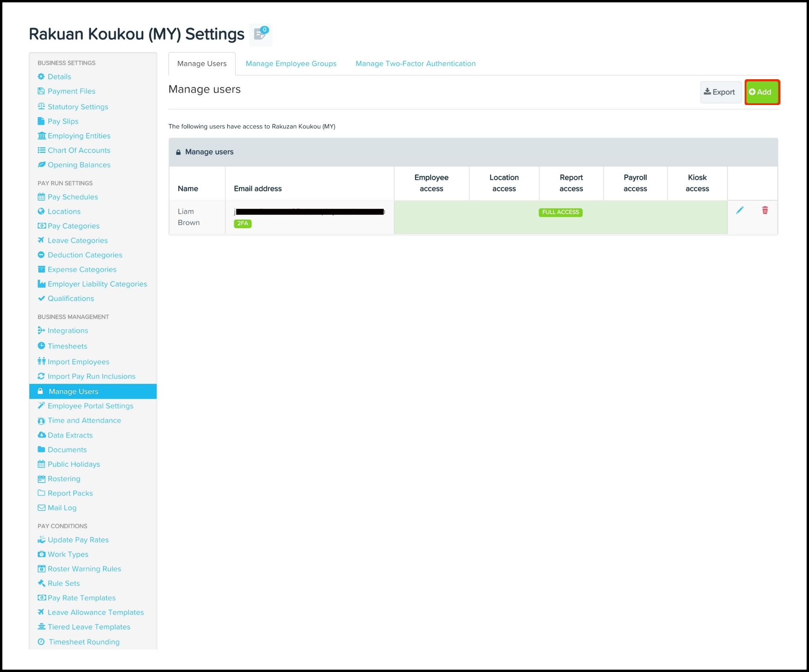Click the envelope icon beside Mail Log
809x672 pixels.
click(42, 508)
